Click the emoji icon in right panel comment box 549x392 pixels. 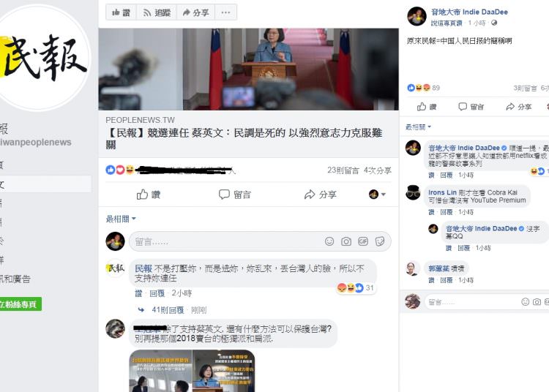(x=525, y=302)
